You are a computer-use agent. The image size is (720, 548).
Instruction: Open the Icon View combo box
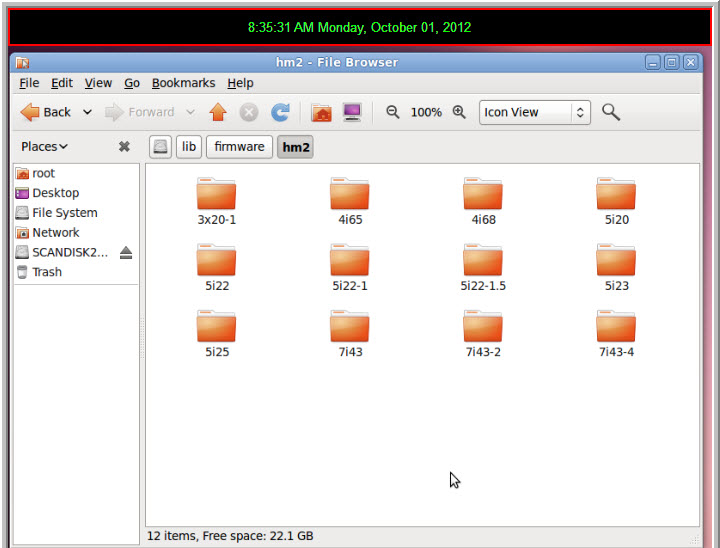pos(534,113)
